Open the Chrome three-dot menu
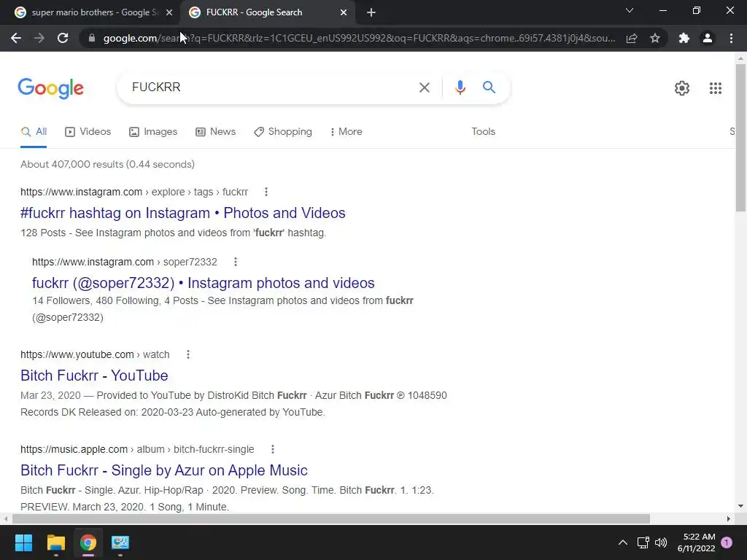The image size is (747, 560). (x=731, y=38)
